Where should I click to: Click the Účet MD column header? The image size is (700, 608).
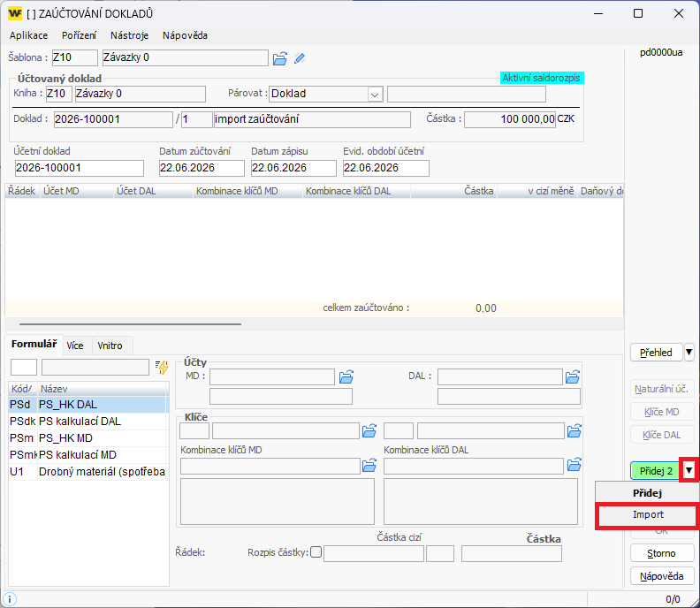77,191
